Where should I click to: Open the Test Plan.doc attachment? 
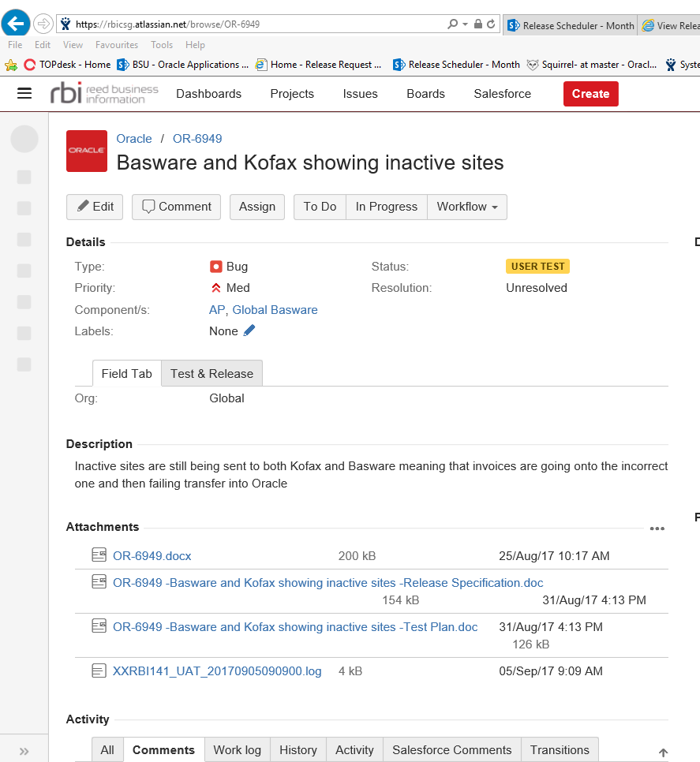pos(295,627)
